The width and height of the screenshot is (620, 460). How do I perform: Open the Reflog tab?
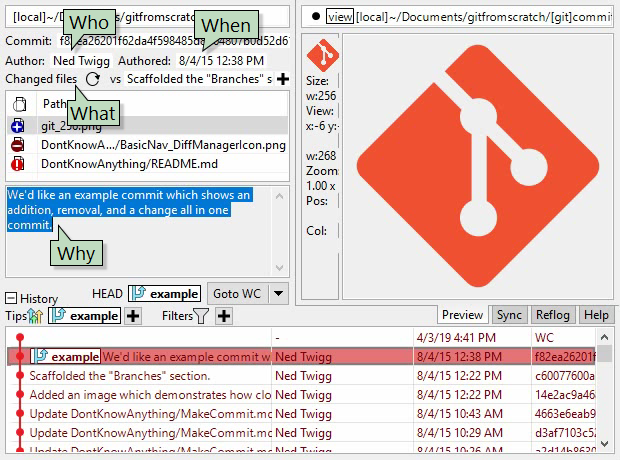click(553, 315)
